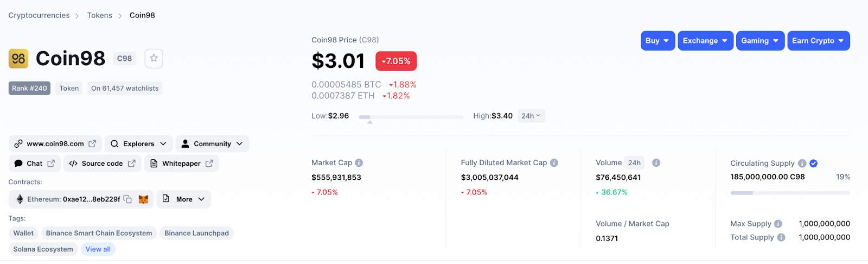Open the www.coin98.com website link
The width and height of the screenshot is (868, 264).
[55, 144]
